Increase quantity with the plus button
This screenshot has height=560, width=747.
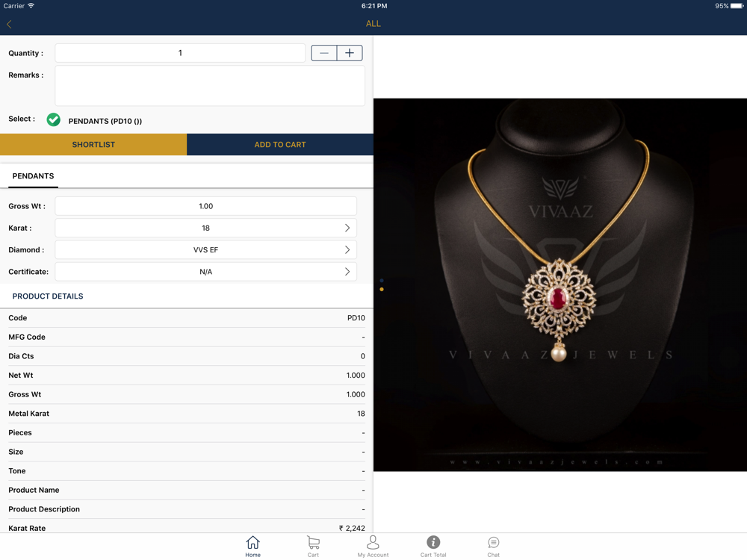[350, 53]
